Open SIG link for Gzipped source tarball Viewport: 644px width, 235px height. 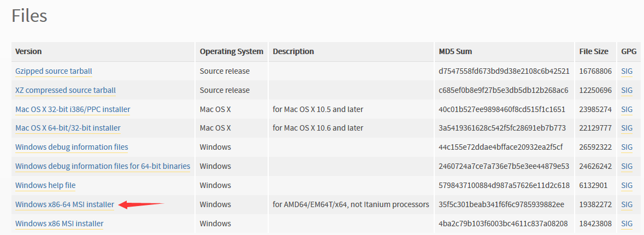[x=627, y=71]
